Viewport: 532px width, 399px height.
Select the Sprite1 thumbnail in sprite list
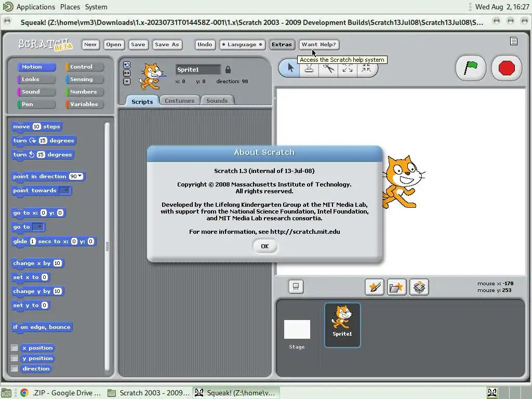click(342, 325)
